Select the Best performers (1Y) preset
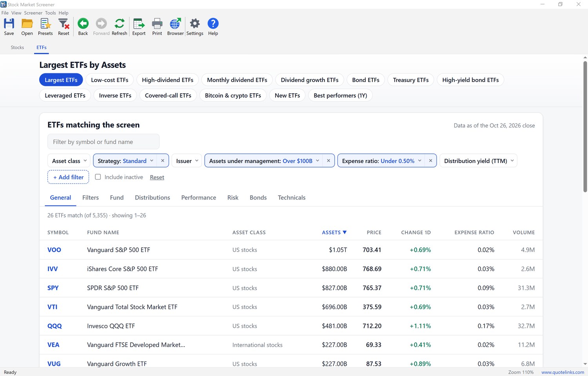588x376 pixels. coord(340,95)
